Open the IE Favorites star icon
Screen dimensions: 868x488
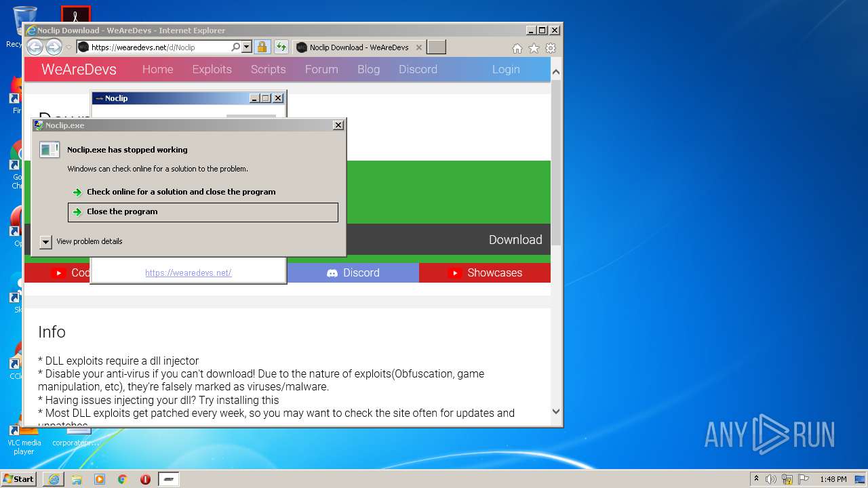(x=534, y=48)
